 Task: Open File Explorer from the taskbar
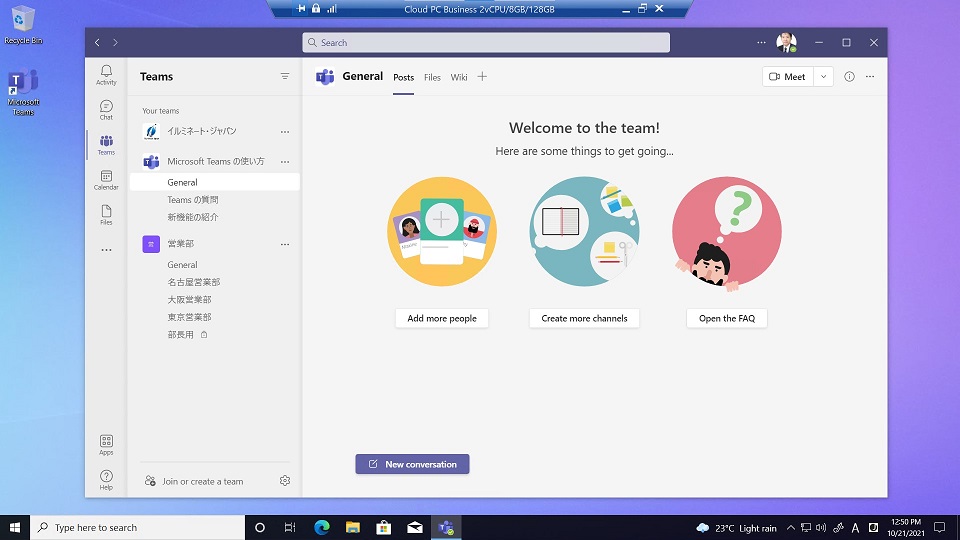pyautogui.click(x=353, y=527)
